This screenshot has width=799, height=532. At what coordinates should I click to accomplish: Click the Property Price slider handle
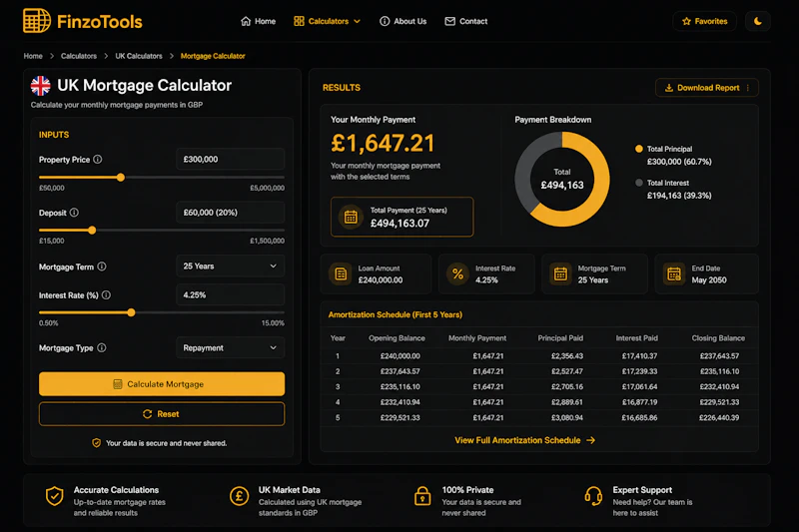121,177
